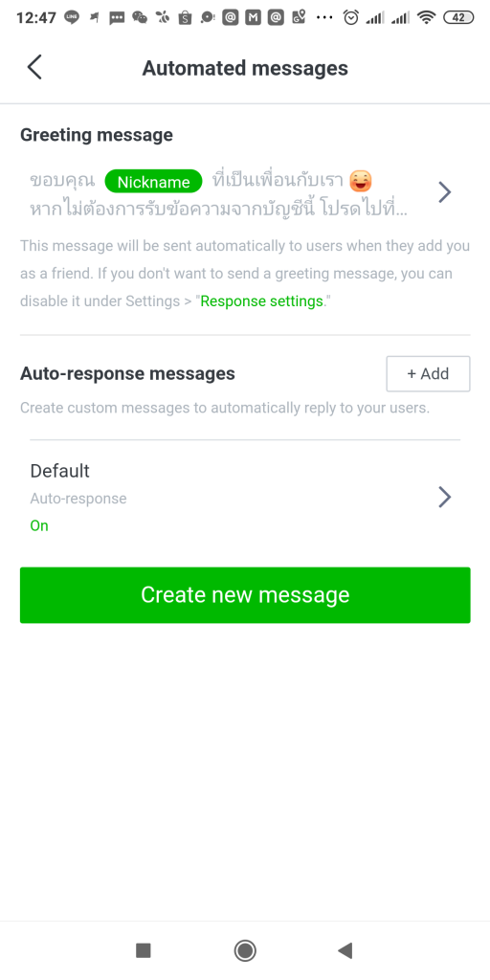Tap the WeChat notification icon in status bar
Image resolution: width=490 pixels, height=980 pixels.
[140, 18]
